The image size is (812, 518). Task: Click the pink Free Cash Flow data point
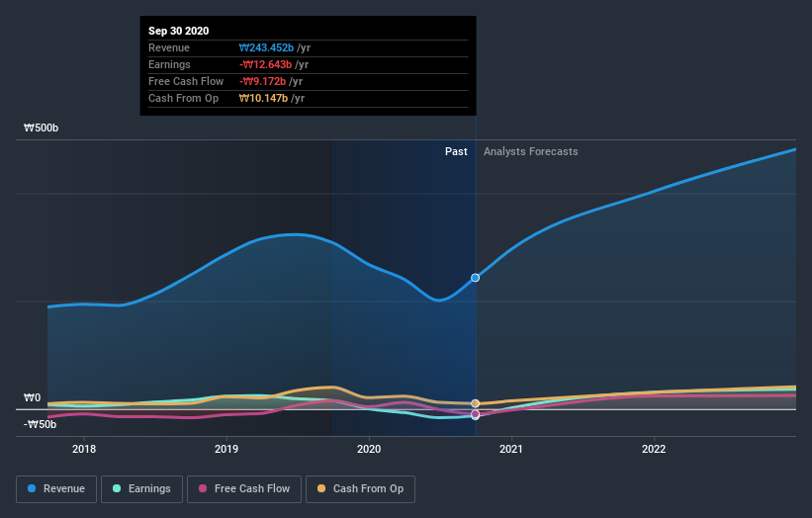(475, 414)
